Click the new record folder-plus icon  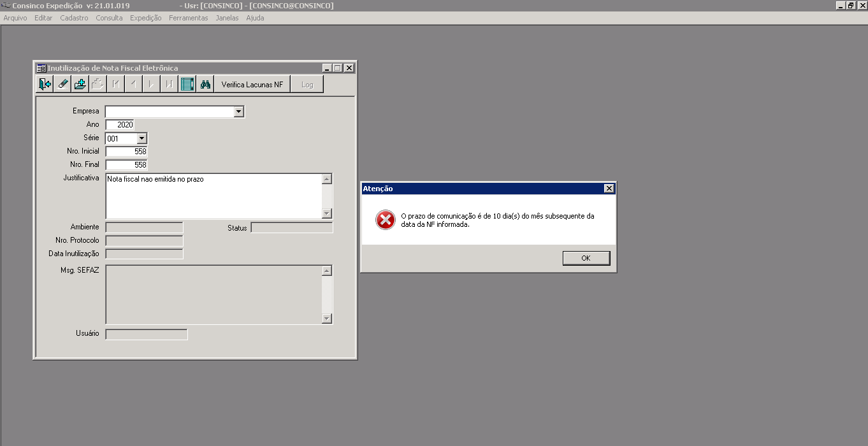(x=80, y=84)
